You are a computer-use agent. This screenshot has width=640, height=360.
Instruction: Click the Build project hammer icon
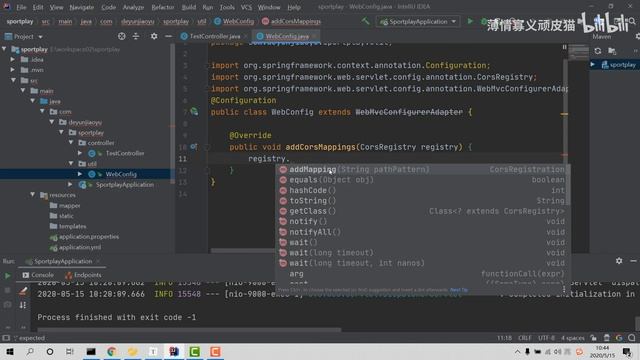coord(365,21)
